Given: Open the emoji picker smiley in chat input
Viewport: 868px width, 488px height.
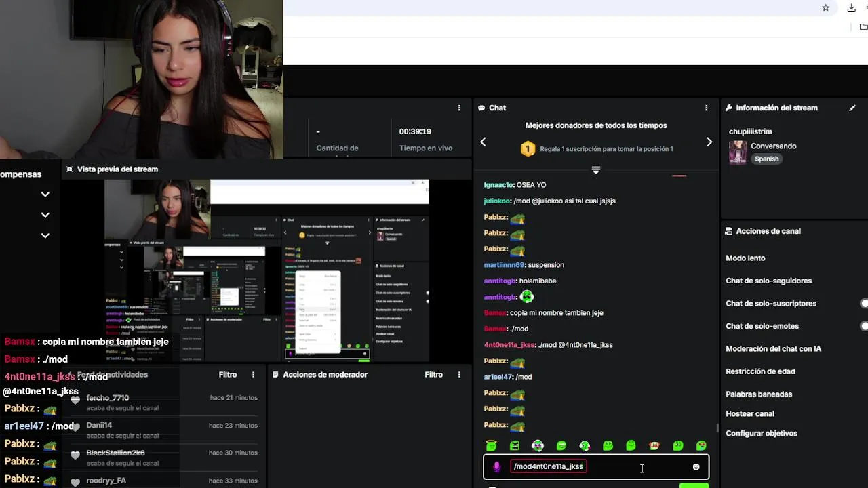Looking at the screenshot, I should pos(696,467).
